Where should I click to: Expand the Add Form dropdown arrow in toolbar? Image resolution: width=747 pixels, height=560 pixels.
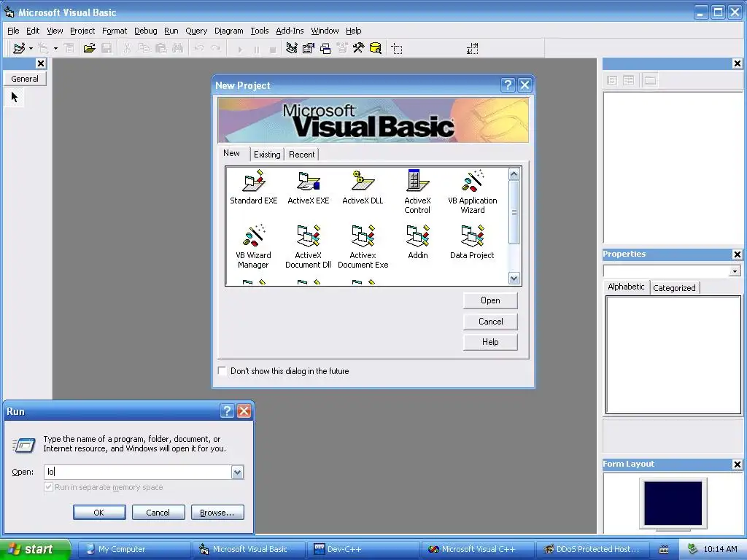click(55, 48)
